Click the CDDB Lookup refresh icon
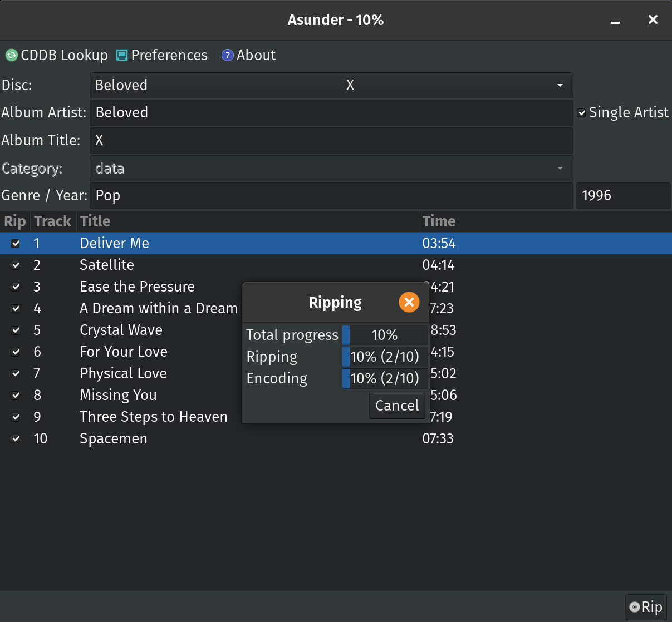The image size is (672, 622). 11,55
